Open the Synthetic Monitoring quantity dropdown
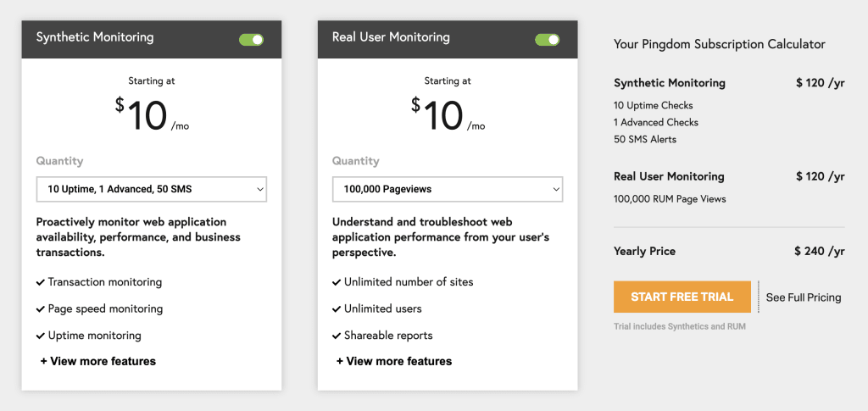The image size is (868, 411). (x=152, y=189)
